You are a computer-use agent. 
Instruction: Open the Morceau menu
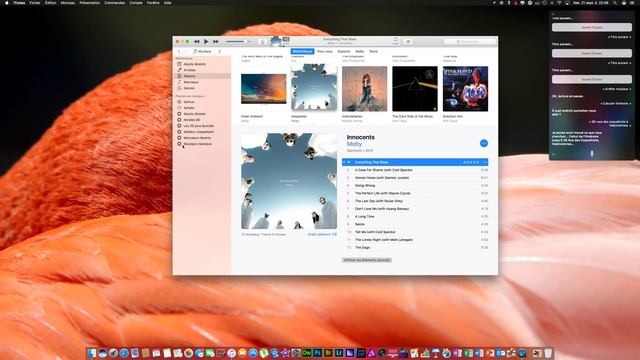[68, 3]
